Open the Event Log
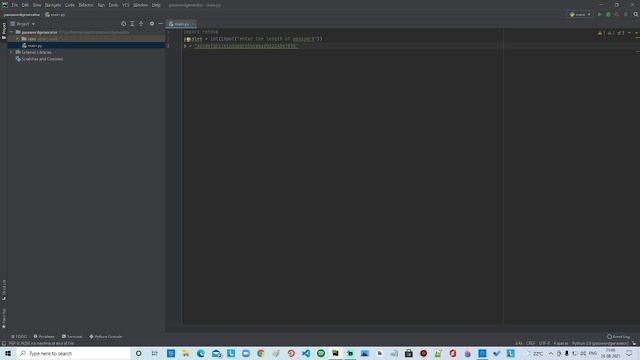The image size is (640, 360). 618,336
